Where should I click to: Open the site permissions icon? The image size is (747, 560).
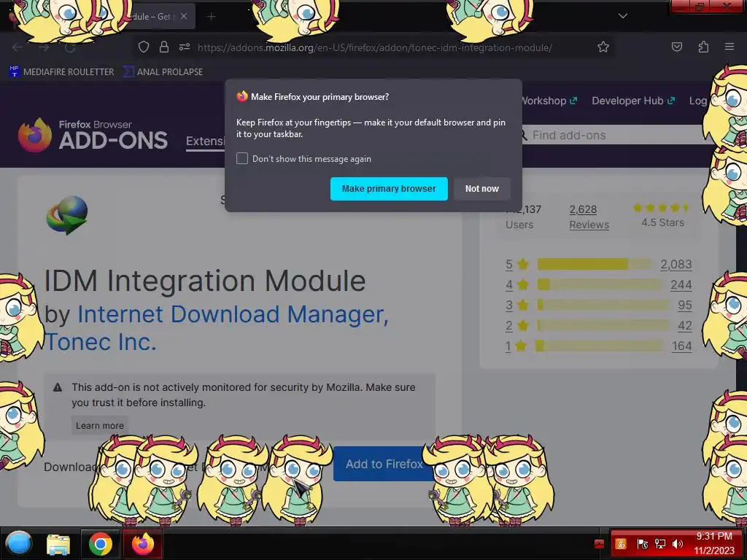tap(185, 47)
